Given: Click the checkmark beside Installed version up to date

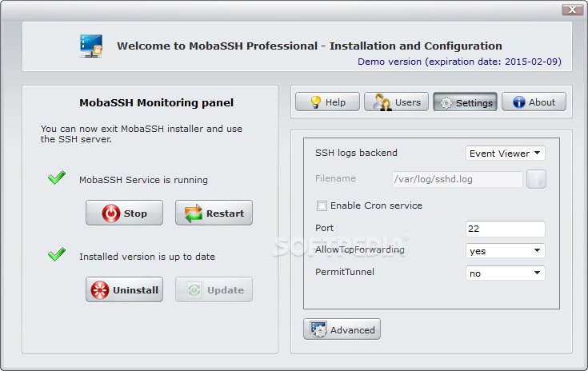Looking at the screenshot, I should [x=57, y=254].
